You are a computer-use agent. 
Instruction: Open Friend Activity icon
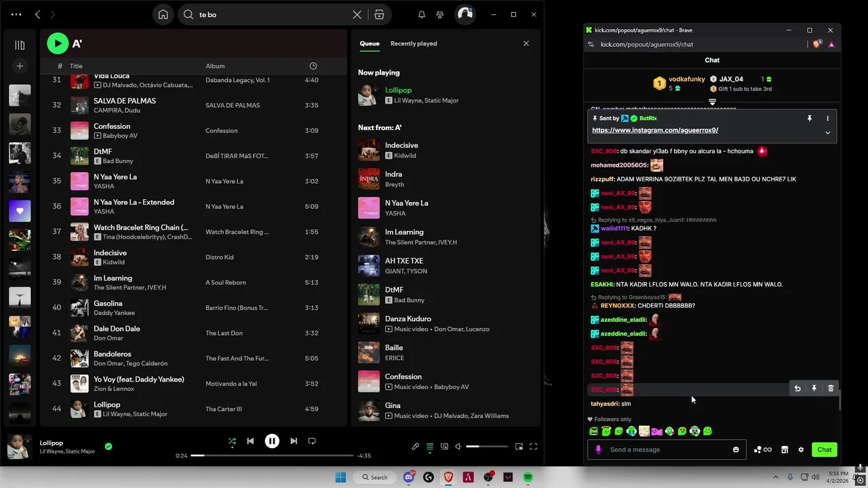(440, 14)
